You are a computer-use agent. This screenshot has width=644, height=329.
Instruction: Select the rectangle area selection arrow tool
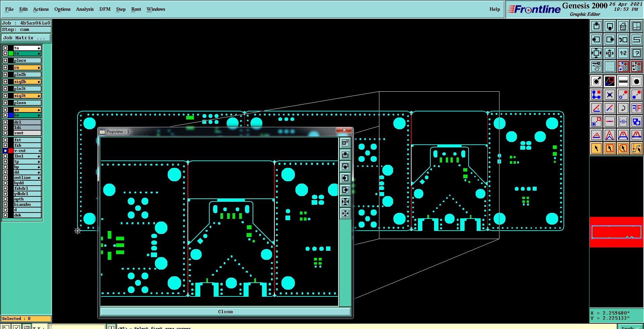[x=610, y=148]
